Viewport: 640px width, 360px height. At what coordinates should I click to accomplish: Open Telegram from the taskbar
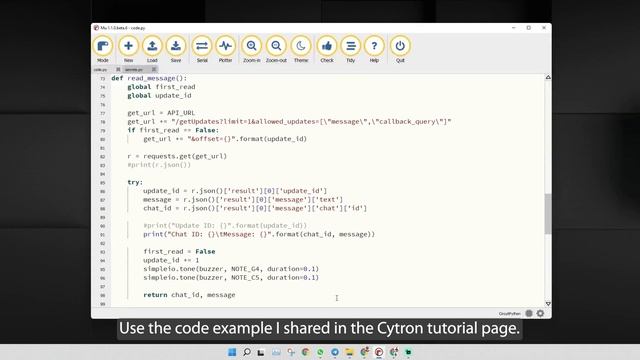tap(335, 352)
